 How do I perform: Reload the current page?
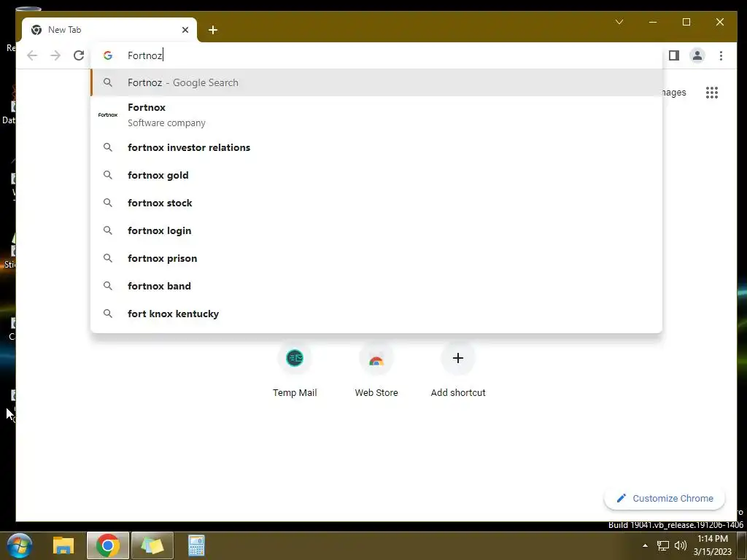79,55
